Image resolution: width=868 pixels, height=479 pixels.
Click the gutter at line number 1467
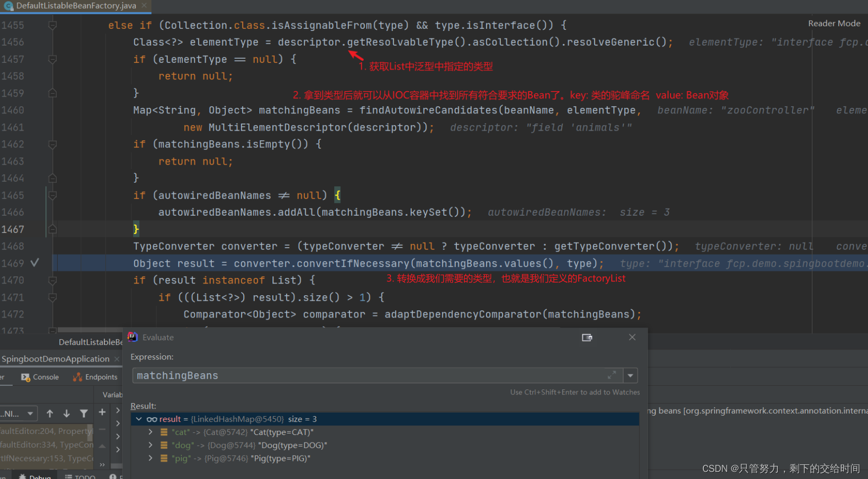[x=13, y=229]
